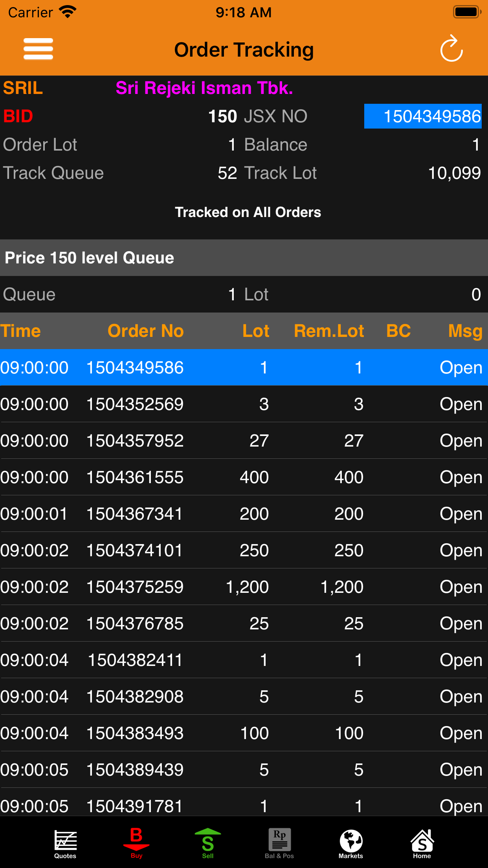The width and height of the screenshot is (488, 868).
Task: Tap the Balance label
Action: tap(276, 145)
